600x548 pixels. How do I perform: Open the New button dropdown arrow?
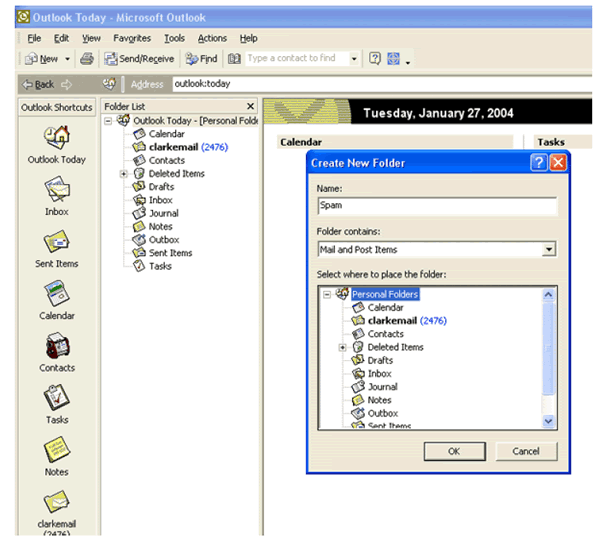67,59
